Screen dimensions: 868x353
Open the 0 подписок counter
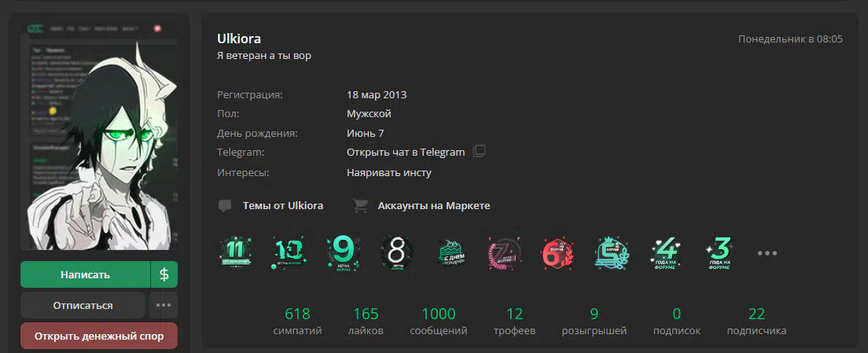676,322
